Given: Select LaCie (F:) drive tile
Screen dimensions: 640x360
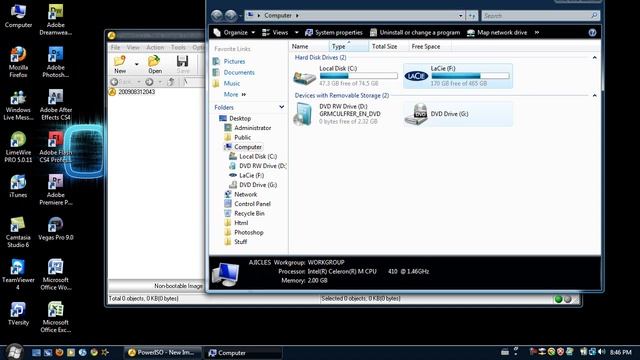Looking at the screenshot, I should [458, 76].
